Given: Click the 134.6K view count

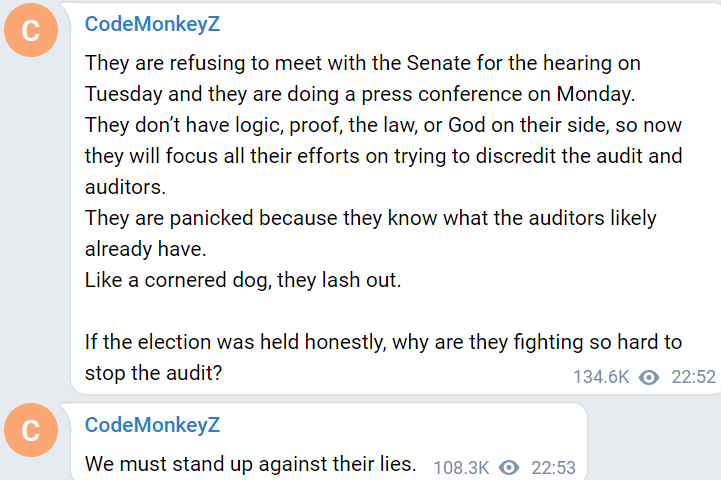Looking at the screenshot, I should click(600, 377).
